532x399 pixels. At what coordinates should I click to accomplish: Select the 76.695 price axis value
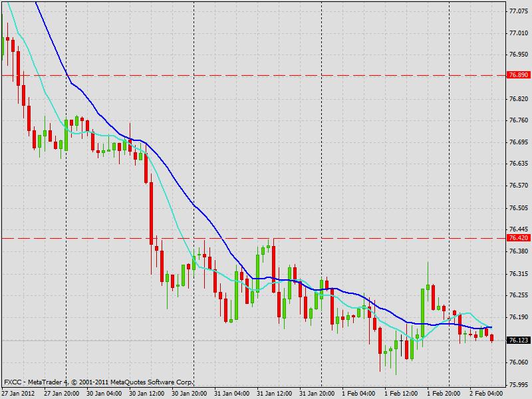click(x=519, y=142)
